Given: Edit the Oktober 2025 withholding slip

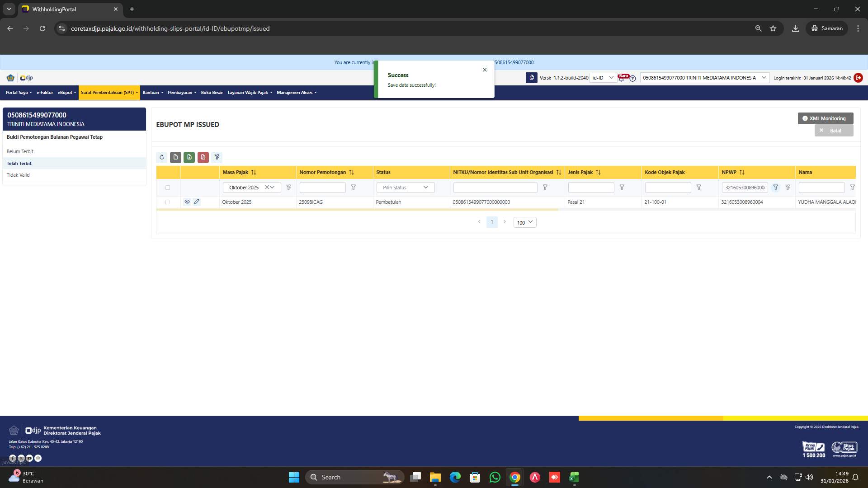Looking at the screenshot, I should pos(197,202).
